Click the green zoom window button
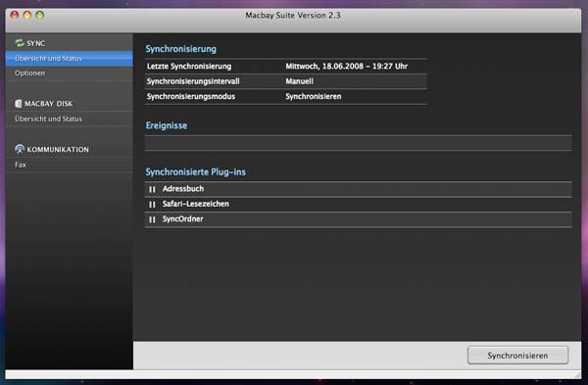Viewport: 588px width, 385px height. [40, 15]
